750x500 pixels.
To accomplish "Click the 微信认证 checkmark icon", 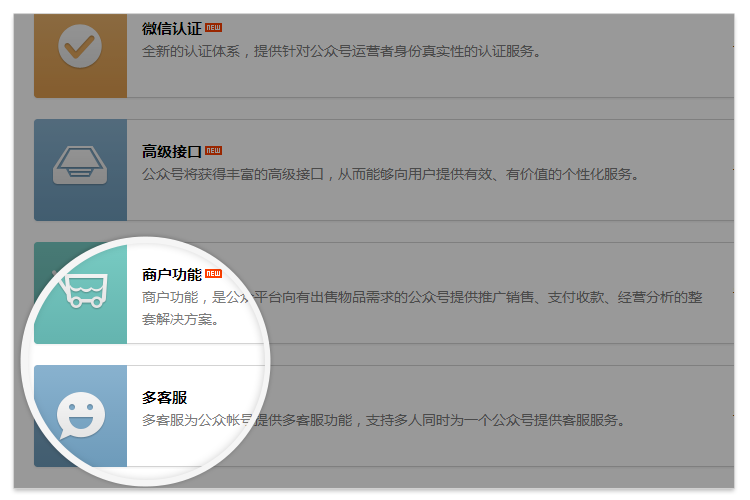I will (80, 46).
